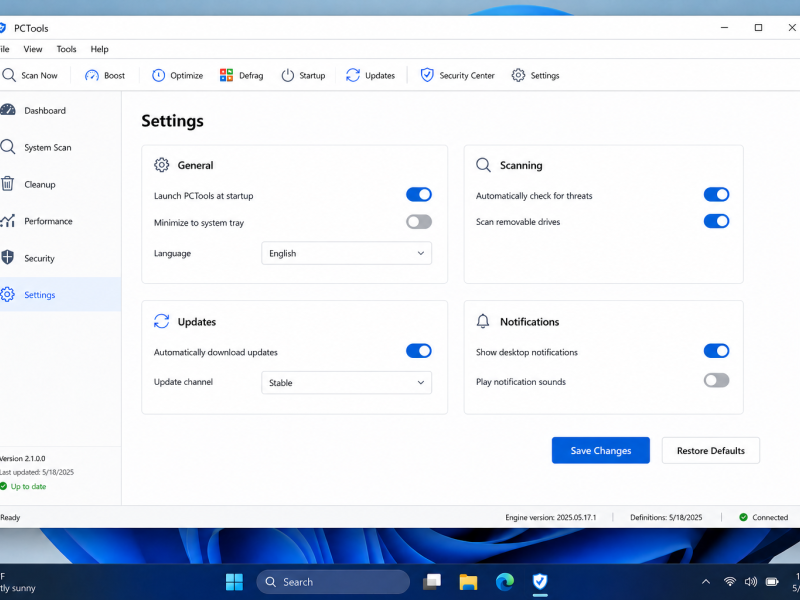Launch Microsoft Edge from the taskbar
This screenshot has width=800, height=600.
click(505, 582)
